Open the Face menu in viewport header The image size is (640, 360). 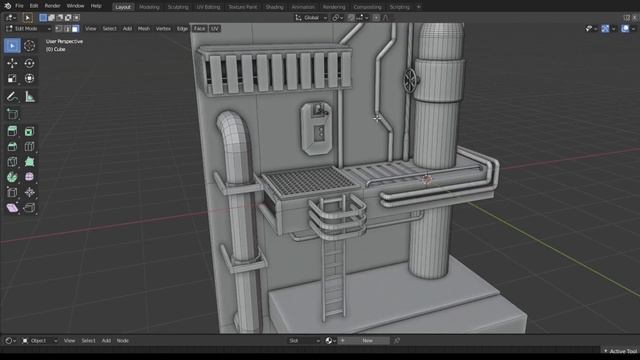[199, 29]
